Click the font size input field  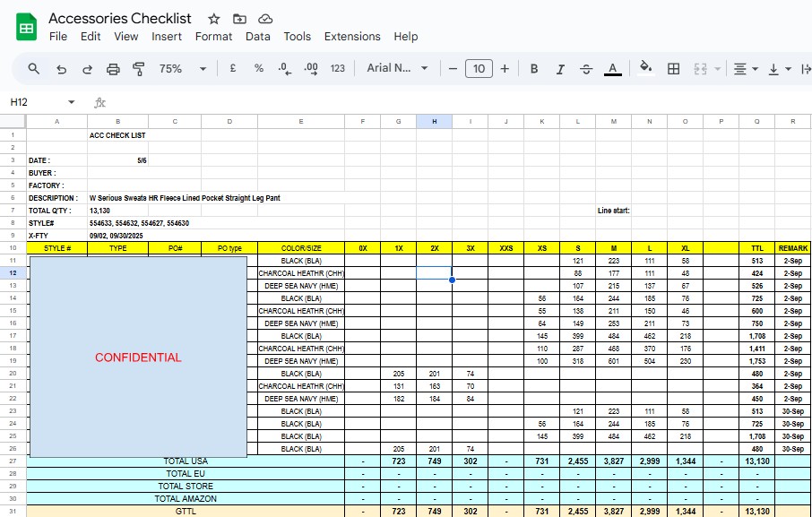tap(479, 69)
